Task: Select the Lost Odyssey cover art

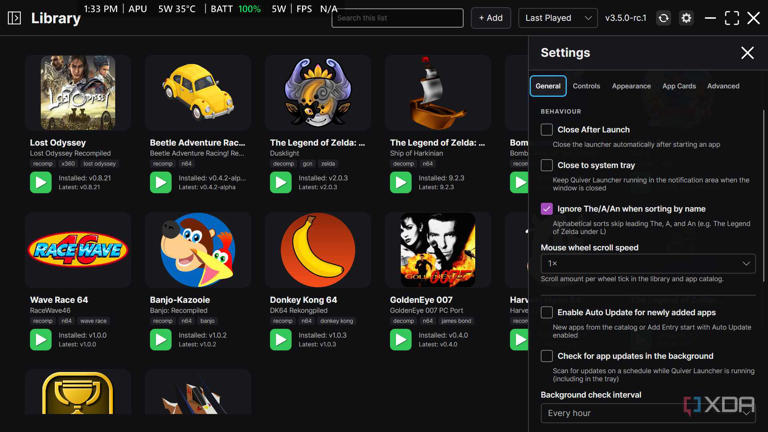Action: tap(78, 93)
